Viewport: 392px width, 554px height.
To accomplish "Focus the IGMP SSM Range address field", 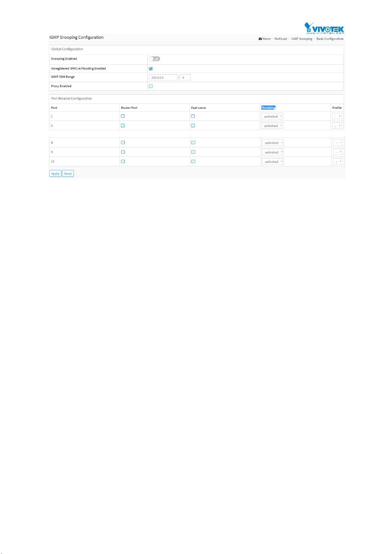I will tap(163, 78).
